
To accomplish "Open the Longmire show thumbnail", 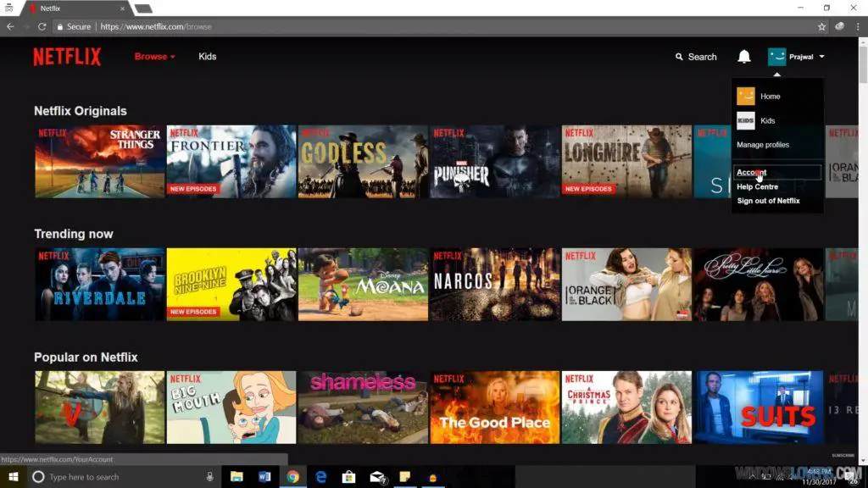I will (626, 162).
